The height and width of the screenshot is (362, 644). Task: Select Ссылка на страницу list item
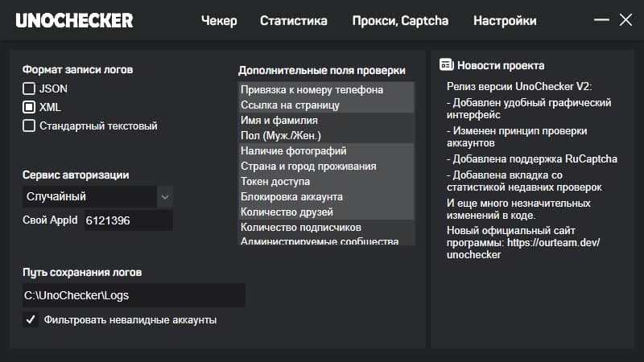click(326, 105)
